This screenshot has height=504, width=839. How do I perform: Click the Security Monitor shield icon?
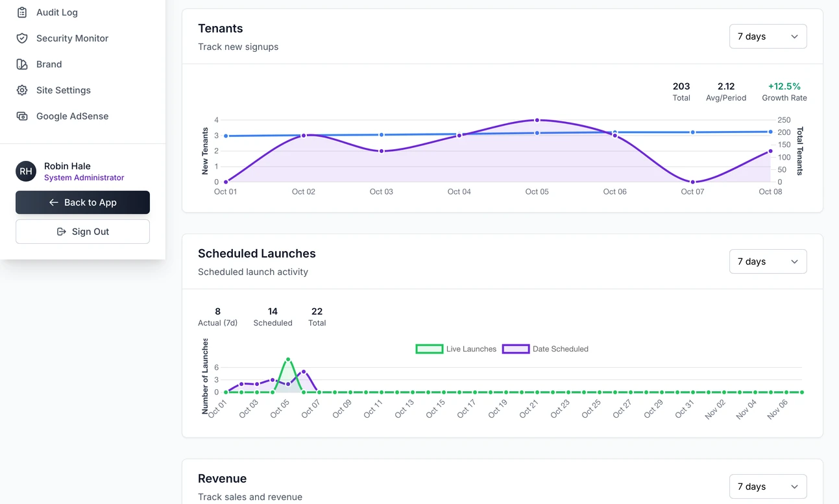[22, 38]
